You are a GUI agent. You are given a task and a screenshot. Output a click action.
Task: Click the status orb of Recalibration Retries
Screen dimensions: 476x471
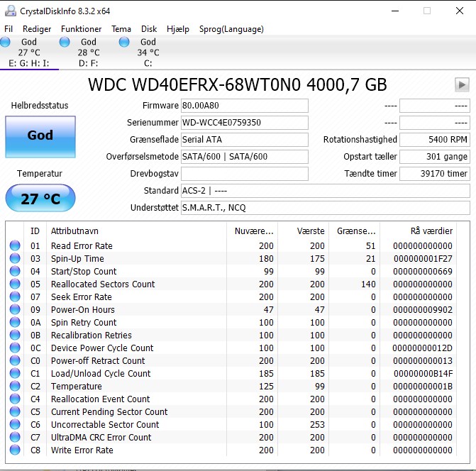(15, 335)
